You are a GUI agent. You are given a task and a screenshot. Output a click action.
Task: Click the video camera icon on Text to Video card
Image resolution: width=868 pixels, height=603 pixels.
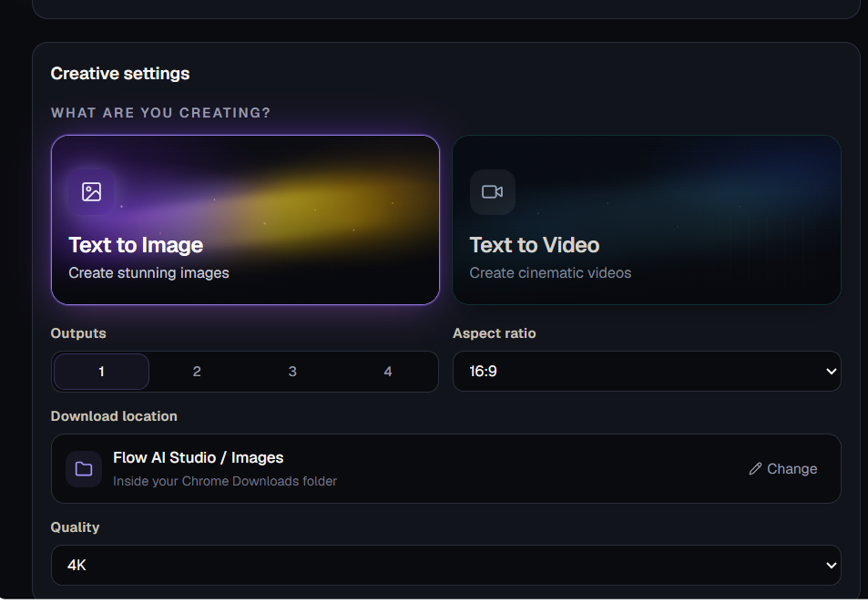[x=492, y=191]
